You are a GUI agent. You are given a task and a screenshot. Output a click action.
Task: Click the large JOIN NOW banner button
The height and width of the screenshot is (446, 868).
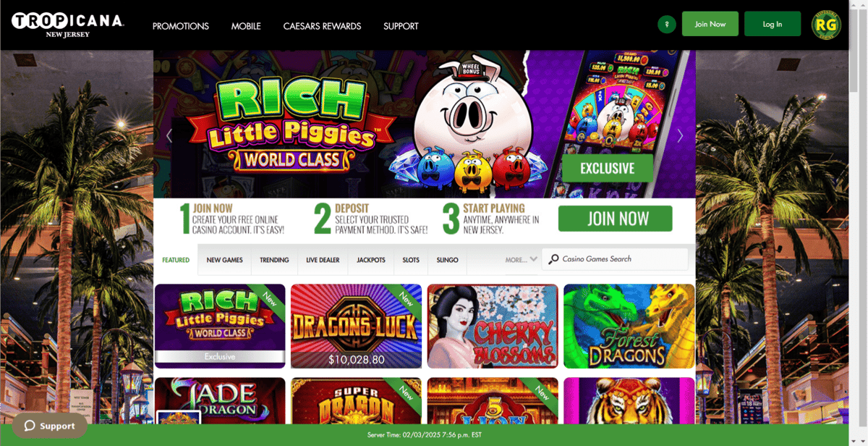[x=615, y=219]
